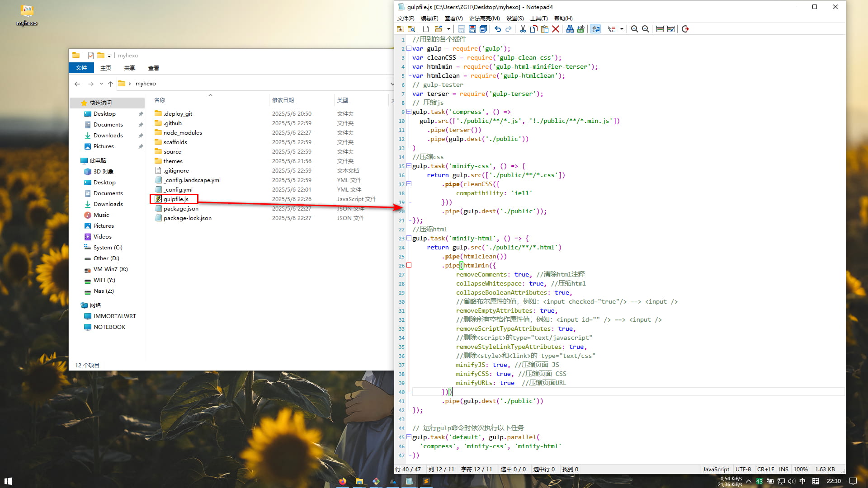This screenshot has height=488, width=868.
Task: Click UTF-8 encoding in status bar
Action: [x=743, y=469]
